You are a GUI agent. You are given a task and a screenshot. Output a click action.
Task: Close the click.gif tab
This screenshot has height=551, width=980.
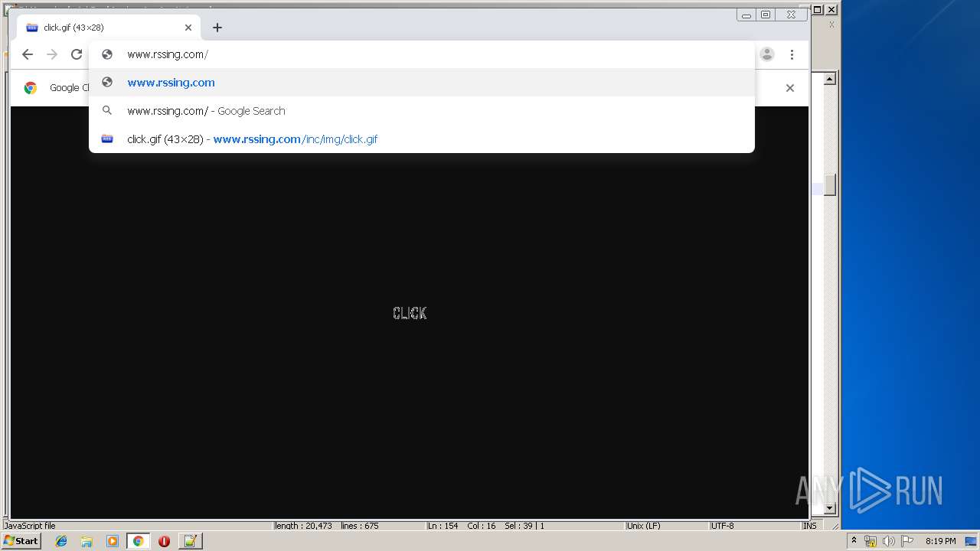click(x=188, y=28)
